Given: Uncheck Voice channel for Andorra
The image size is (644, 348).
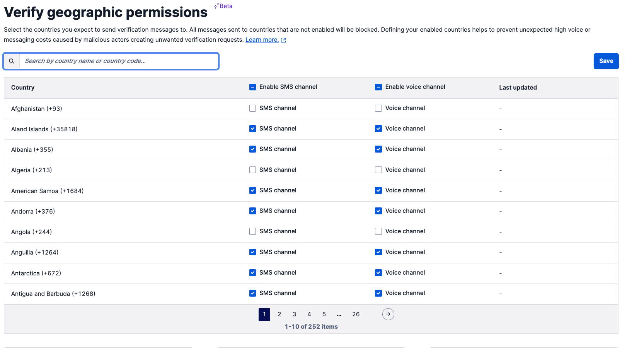Looking at the screenshot, I should tap(378, 211).
